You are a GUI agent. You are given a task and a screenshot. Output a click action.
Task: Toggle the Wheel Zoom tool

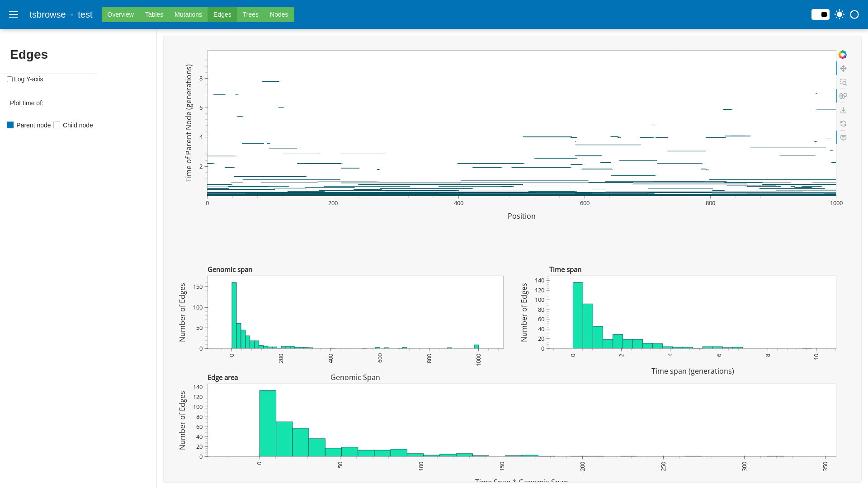(843, 96)
